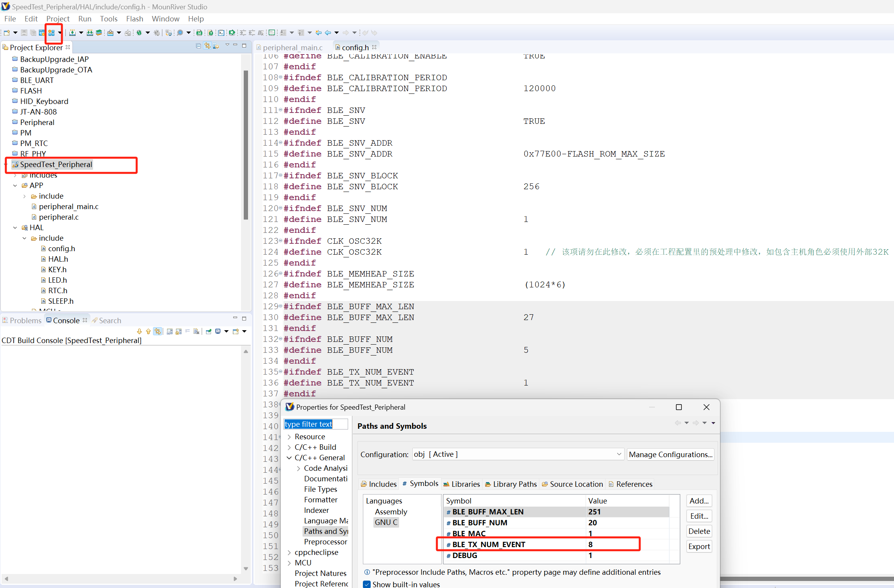Screen dimensions: 894x588
Task: Open Display Selected Console dropdown arrow
Action: [226, 331]
